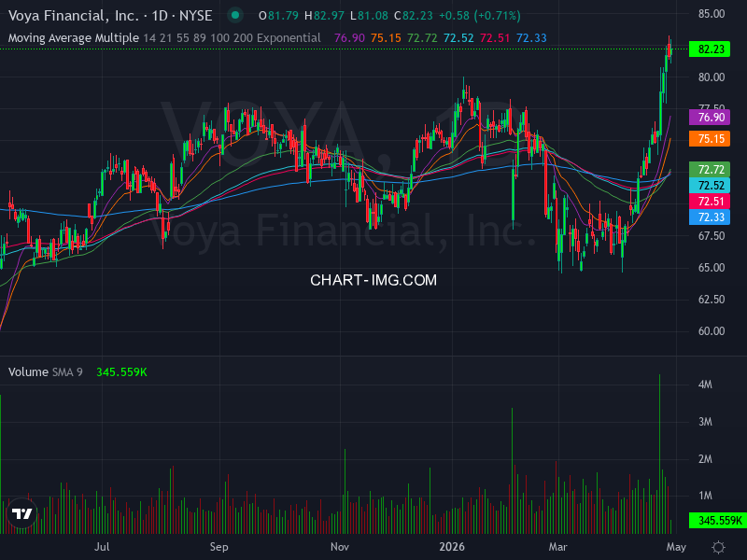Click the TradingView logo in bottom-left corner
Image resolution: width=747 pixels, height=560 pixels.
coord(21,512)
